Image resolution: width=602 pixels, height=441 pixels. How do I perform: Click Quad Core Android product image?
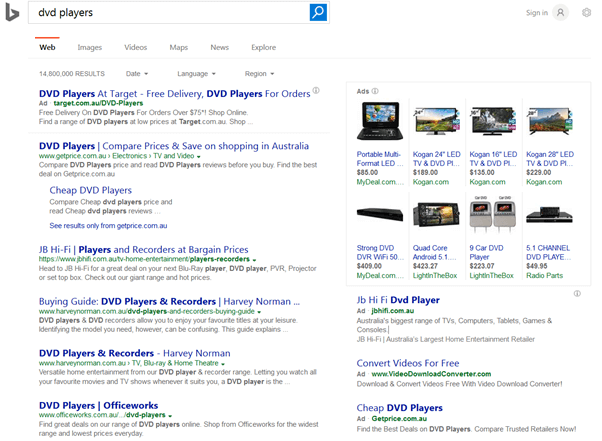tap(436, 214)
